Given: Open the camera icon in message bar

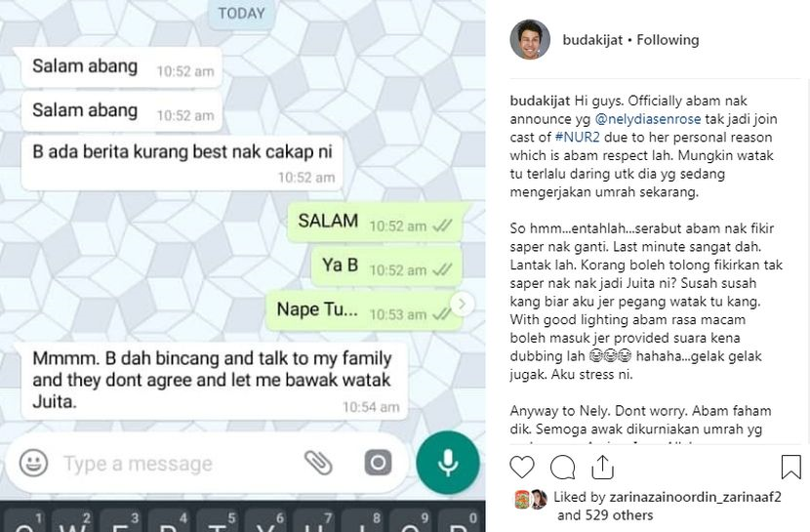Looking at the screenshot, I should [378, 463].
